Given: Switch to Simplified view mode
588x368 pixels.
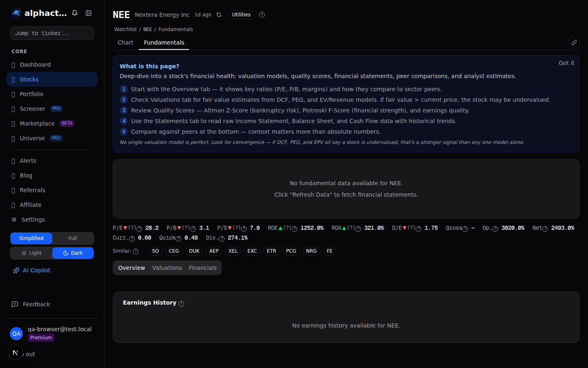Looking at the screenshot, I should (31, 238).
